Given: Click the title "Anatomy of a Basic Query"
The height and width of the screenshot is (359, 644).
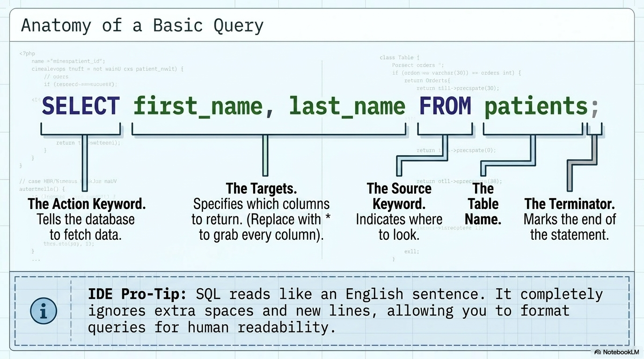Looking at the screenshot, I should click(x=142, y=25).
